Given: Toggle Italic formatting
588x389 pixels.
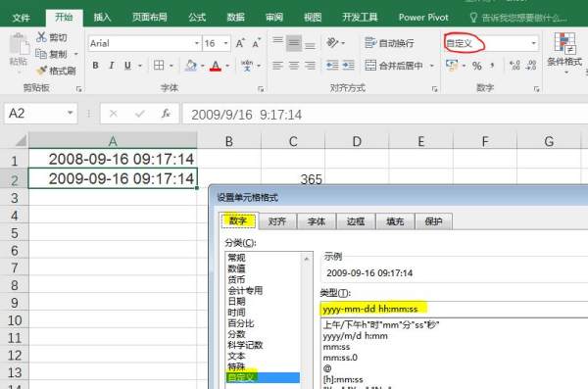Looking at the screenshot, I should 112,66.
